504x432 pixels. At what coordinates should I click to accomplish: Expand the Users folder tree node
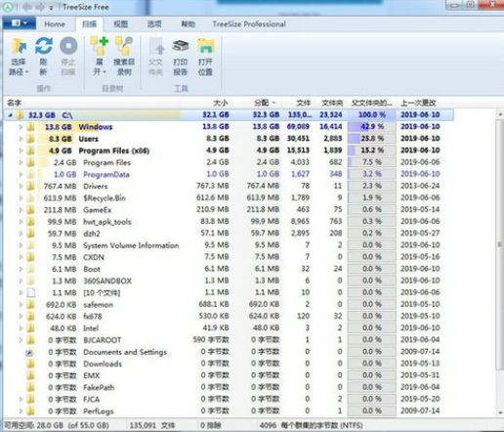(x=21, y=139)
